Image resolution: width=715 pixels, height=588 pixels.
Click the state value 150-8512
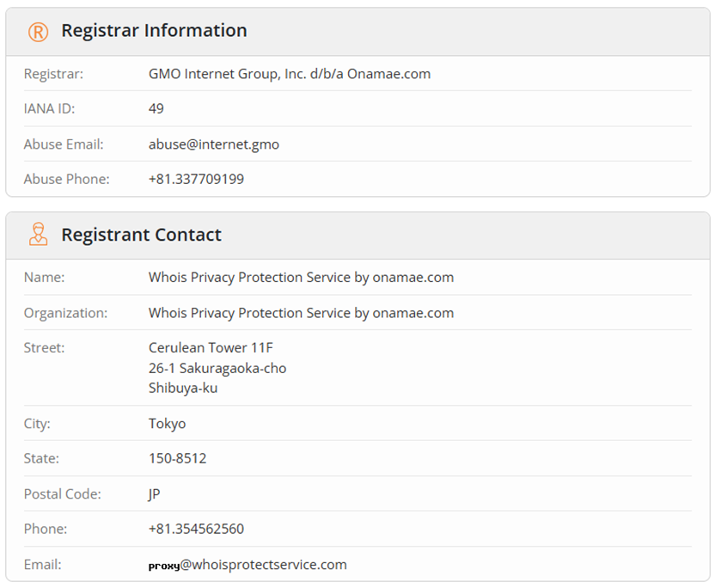177,458
